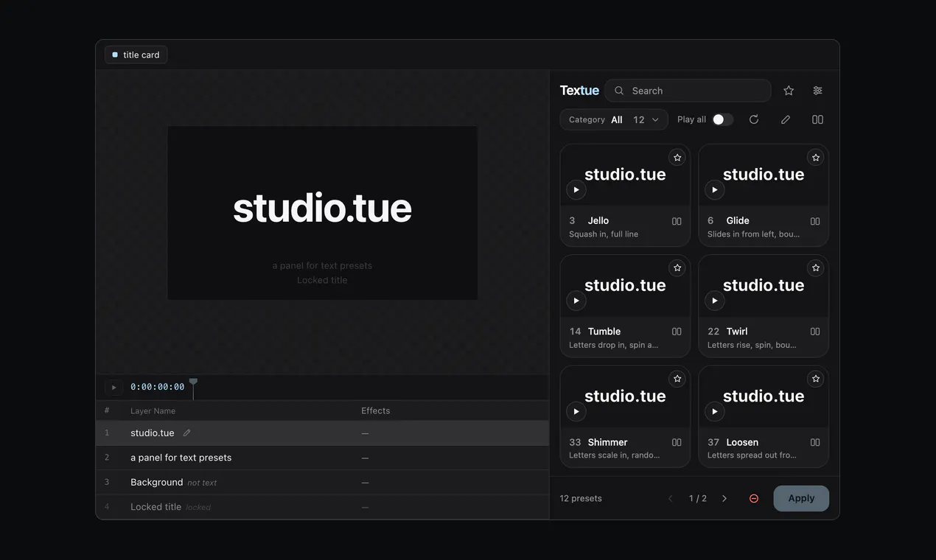This screenshot has height=560, width=936.
Task: Click the timeline playhead marker
Action: pyautogui.click(x=193, y=382)
